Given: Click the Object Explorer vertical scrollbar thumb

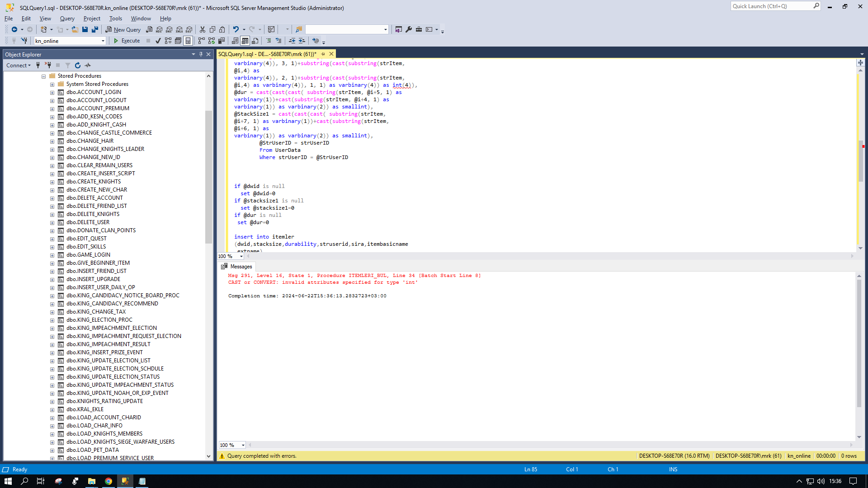Looking at the screenshot, I should pyautogui.click(x=208, y=176).
